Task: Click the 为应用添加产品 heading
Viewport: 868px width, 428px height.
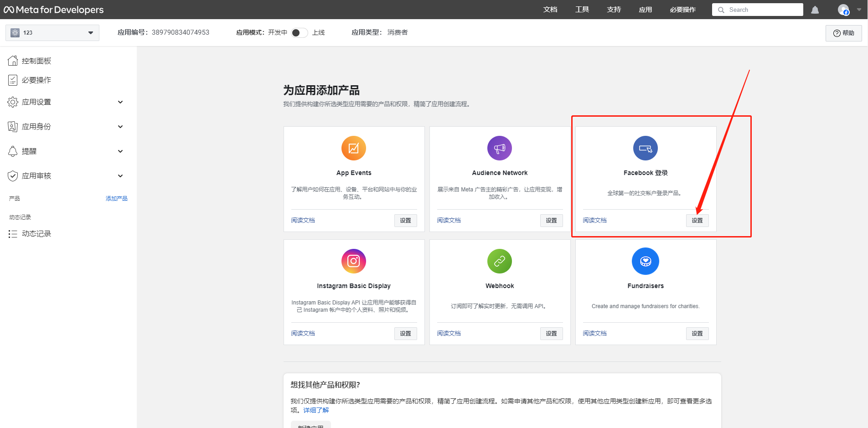Action: tap(321, 90)
